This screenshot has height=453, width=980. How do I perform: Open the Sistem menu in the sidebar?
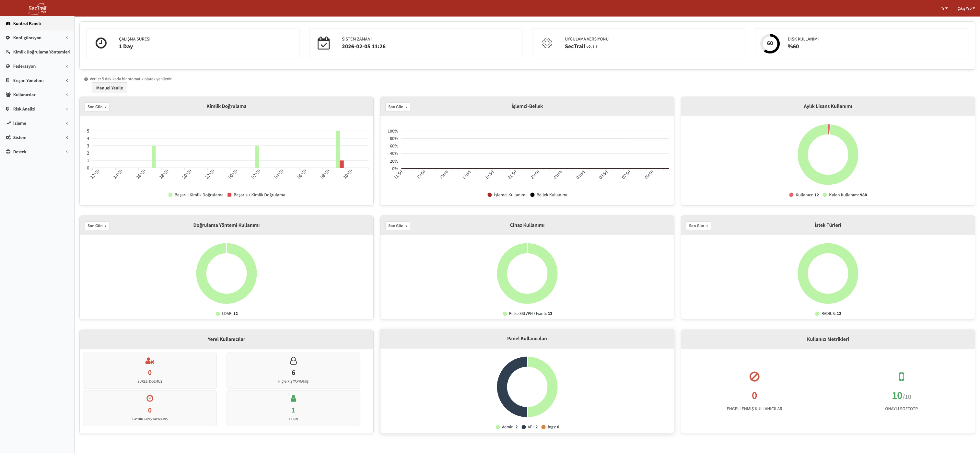(19, 137)
